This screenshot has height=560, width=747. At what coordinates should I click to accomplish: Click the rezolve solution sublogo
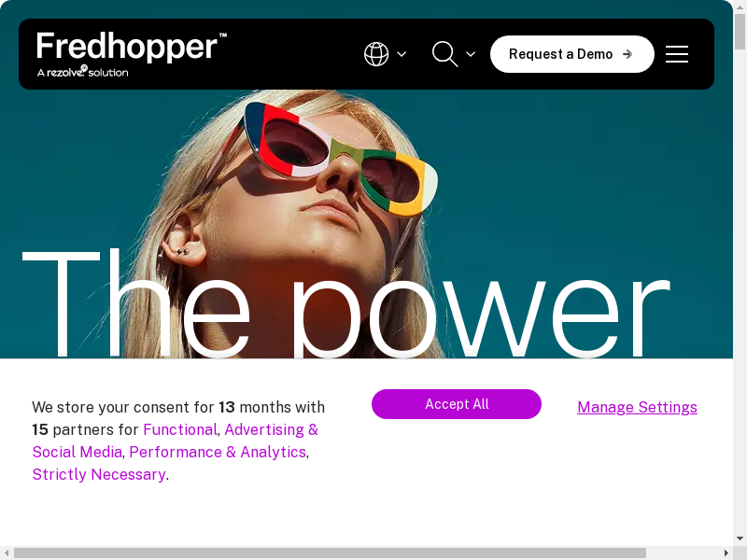(83, 72)
